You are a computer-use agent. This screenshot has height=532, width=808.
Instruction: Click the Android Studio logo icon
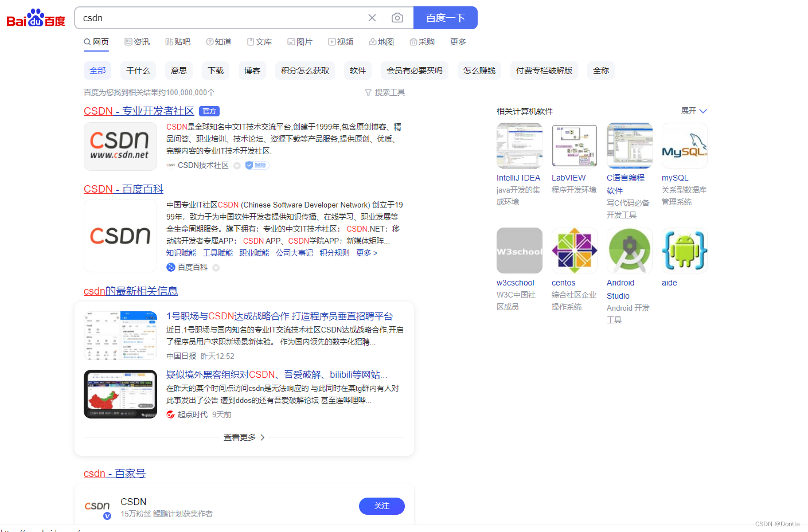[630, 251]
